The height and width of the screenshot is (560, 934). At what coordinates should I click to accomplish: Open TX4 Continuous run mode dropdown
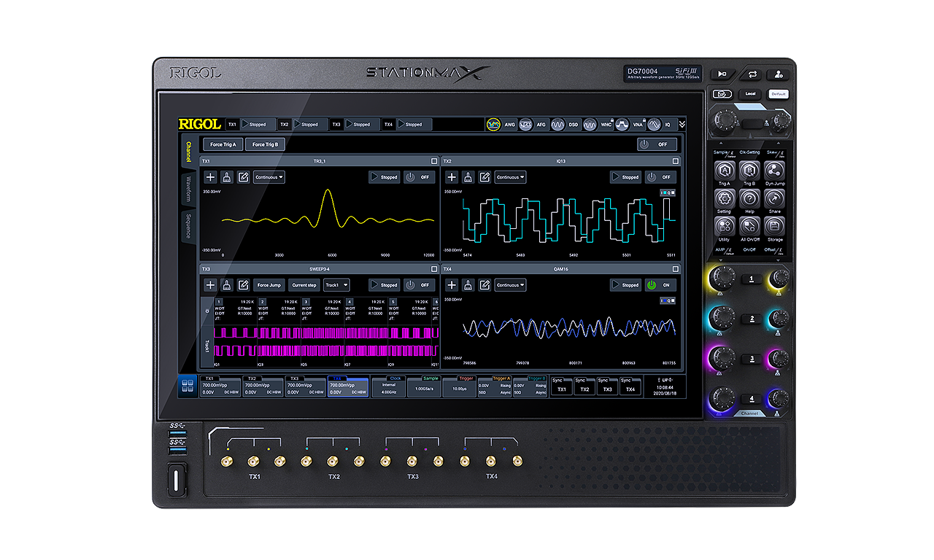point(510,285)
